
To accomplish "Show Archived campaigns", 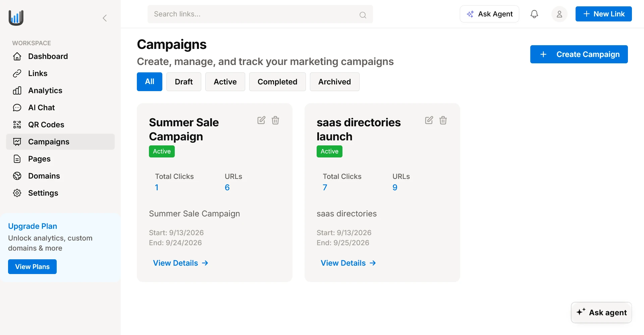I will [x=334, y=82].
